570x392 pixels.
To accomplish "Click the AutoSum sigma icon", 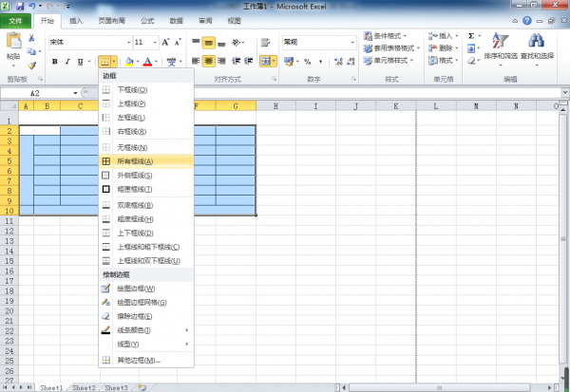I will tap(471, 36).
